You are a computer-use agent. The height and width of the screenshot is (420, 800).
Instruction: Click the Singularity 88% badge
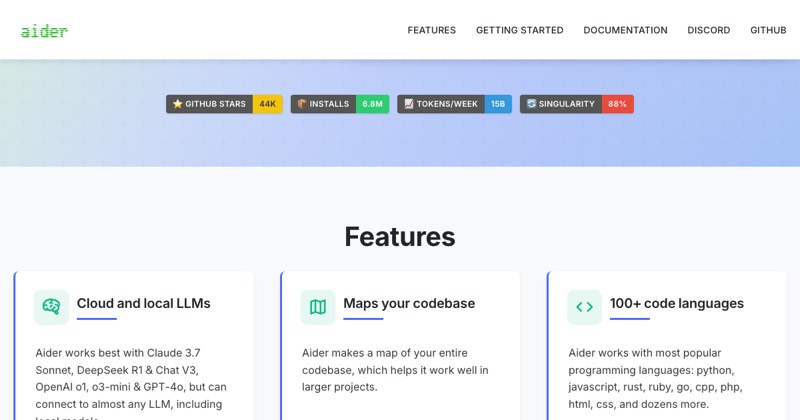coord(577,104)
